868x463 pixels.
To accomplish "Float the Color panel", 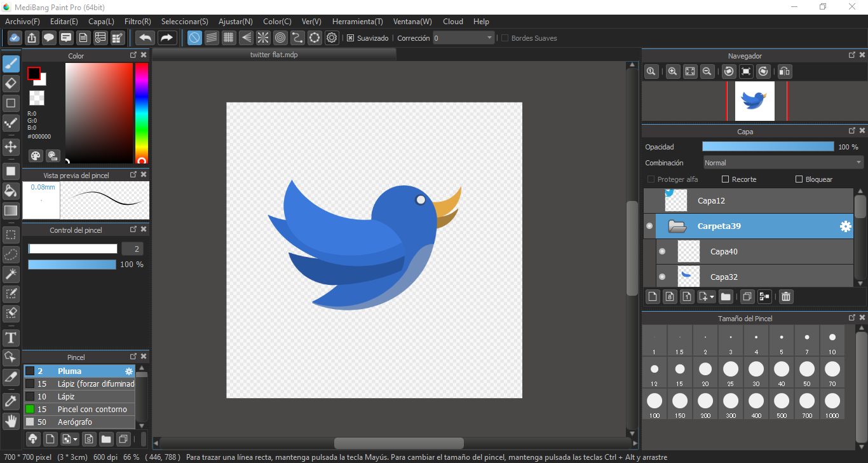I will [x=133, y=55].
